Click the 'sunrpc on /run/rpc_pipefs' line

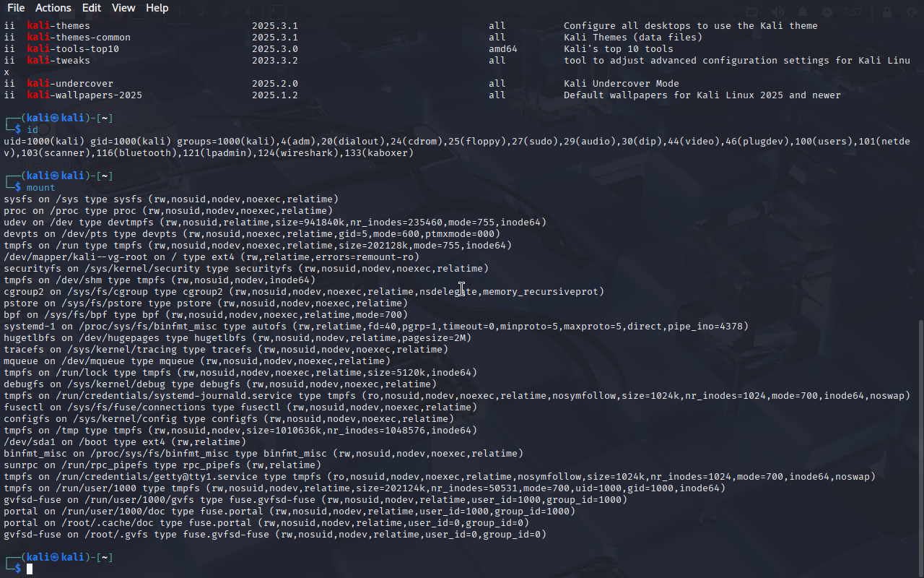162,465
